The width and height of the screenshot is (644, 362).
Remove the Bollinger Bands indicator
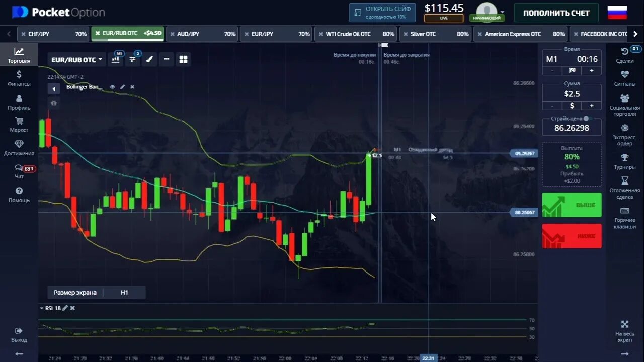pos(132,87)
